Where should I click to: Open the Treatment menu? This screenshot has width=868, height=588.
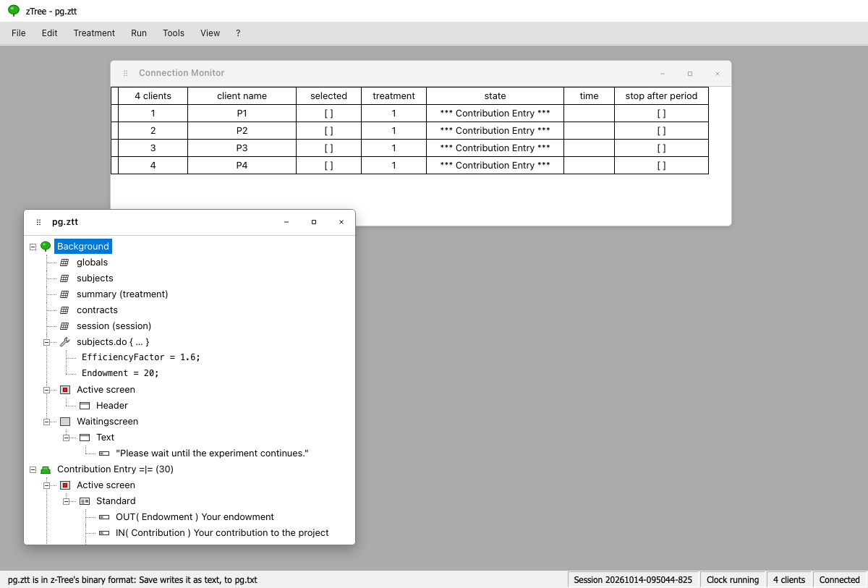click(94, 33)
